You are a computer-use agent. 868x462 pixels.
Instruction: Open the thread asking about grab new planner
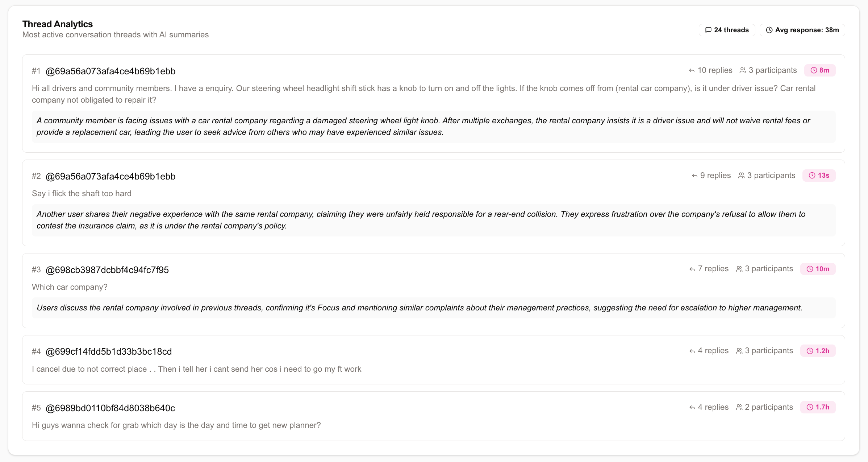[x=176, y=425]
